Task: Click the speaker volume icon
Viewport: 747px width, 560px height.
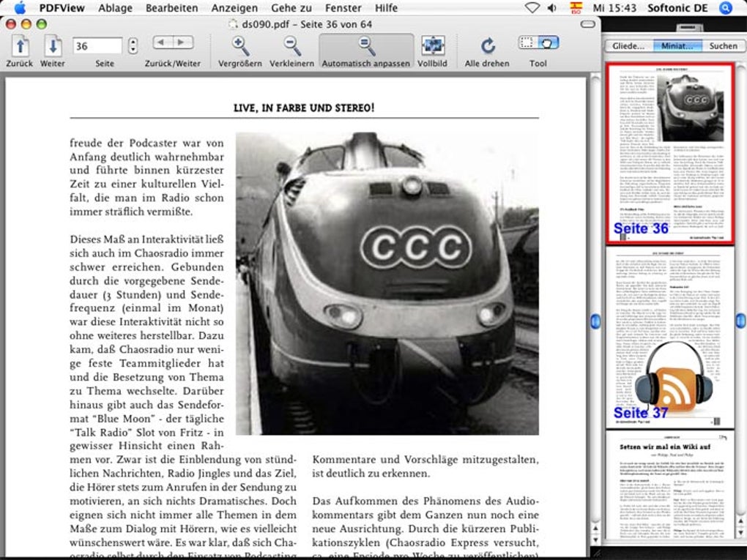Action: [553, 8]
